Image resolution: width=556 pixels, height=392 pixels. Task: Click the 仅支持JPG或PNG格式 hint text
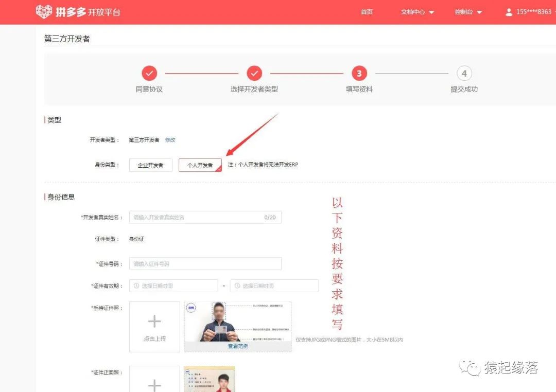[x=349, y=340]
